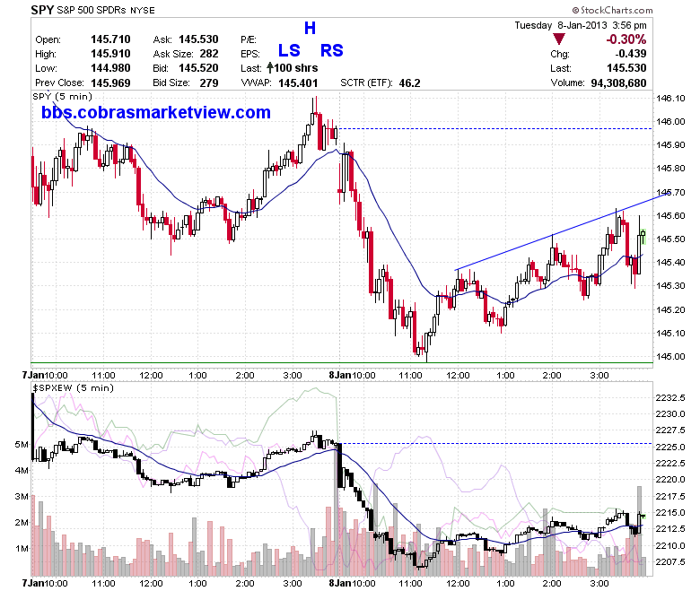Click the blue H head annotation
Image resolution: width=700 pixels, height=591 pixels.
tap(310, 28)
